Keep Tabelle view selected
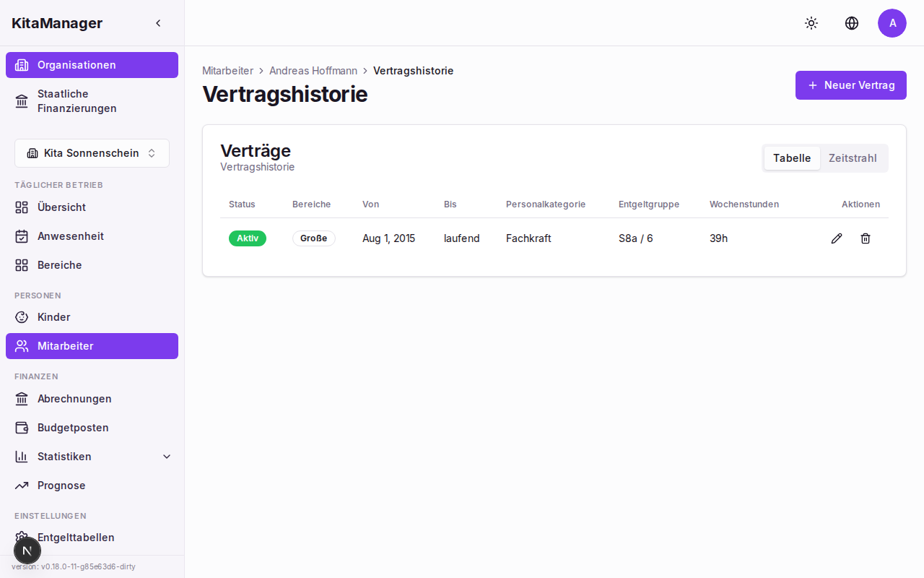 coord(791,158)
